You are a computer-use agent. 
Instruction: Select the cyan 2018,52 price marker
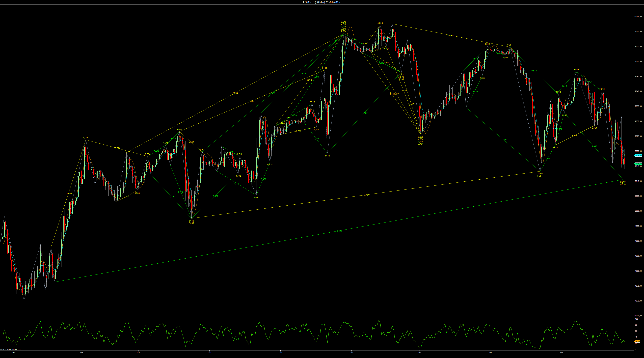pyautogui.click(x=638, y=155)
